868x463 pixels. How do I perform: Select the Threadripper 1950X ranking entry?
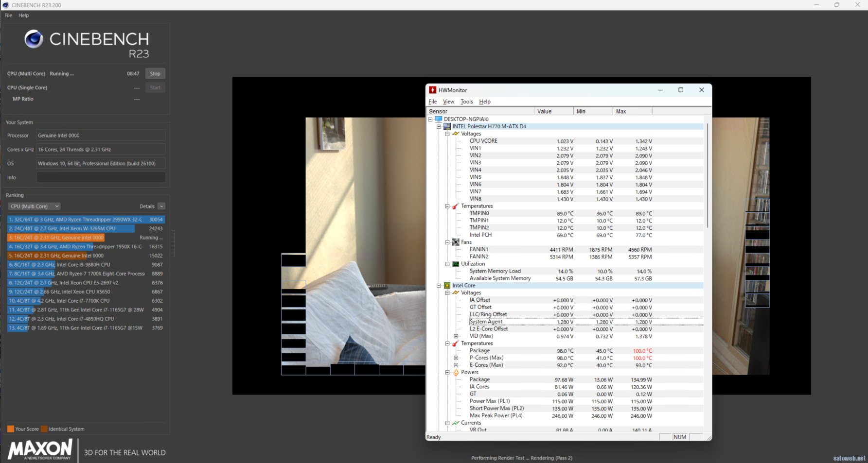[86, 247]
